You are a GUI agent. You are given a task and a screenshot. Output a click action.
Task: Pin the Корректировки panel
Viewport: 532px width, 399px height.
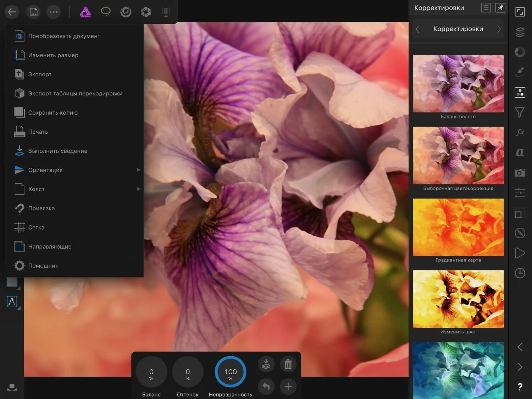click(500, 7)
